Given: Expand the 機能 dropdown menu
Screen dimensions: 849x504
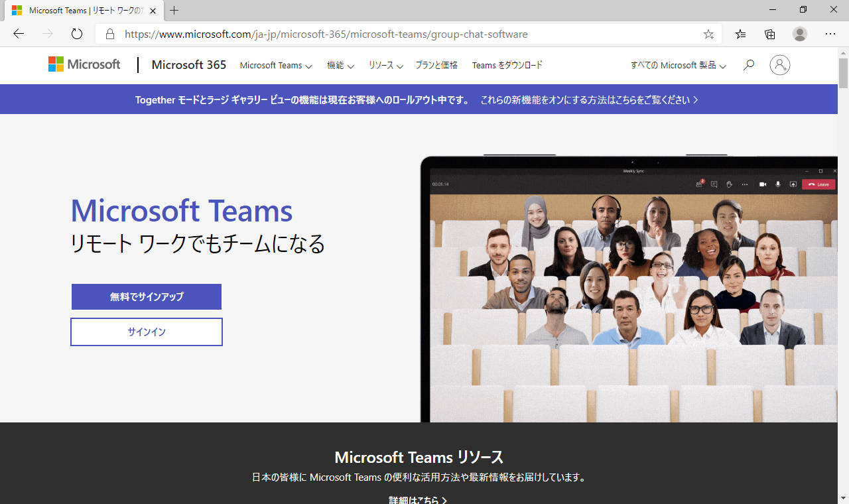Looking at the screenshot, I should (340, 66).
